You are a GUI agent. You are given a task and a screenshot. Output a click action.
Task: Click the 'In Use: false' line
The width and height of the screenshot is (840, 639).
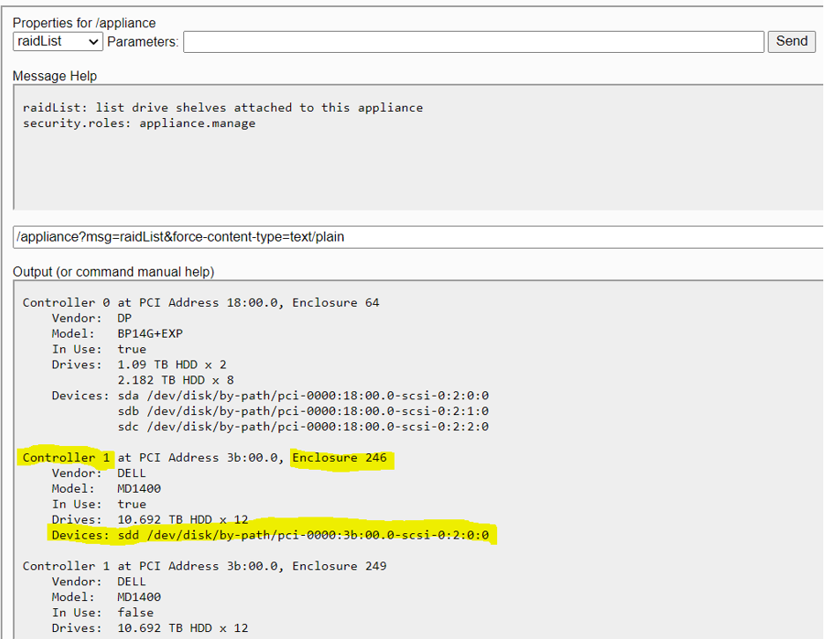click(x=103, y=613)
